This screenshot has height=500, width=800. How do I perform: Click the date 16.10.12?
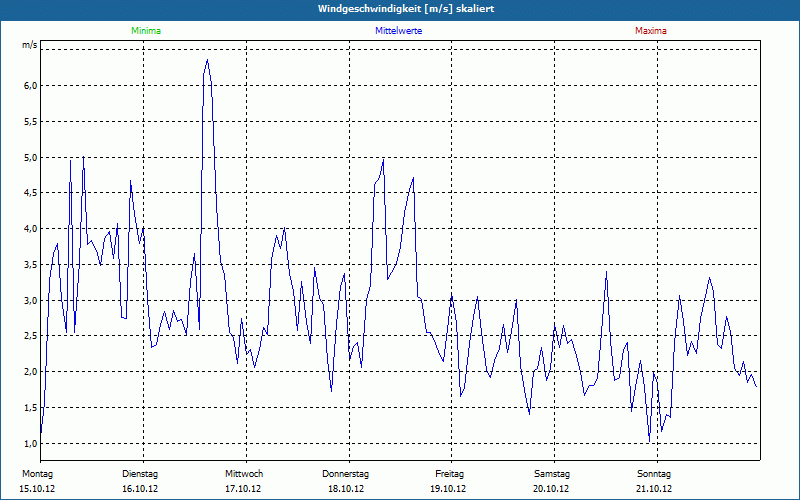(140, 489)
